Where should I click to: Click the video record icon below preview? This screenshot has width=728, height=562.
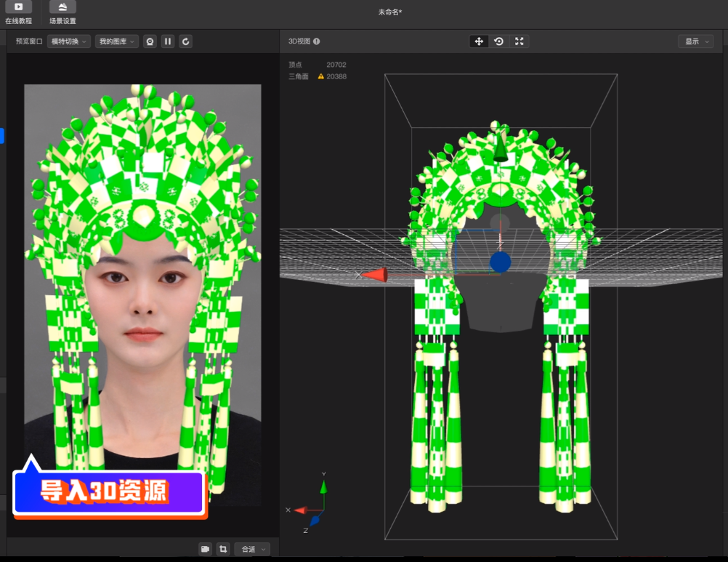tap(205, 549)
